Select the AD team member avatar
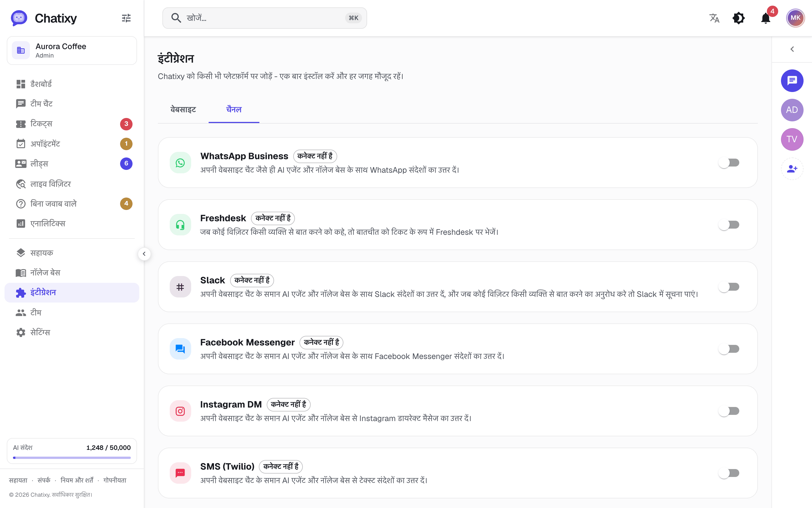 [x=792, y=110]
